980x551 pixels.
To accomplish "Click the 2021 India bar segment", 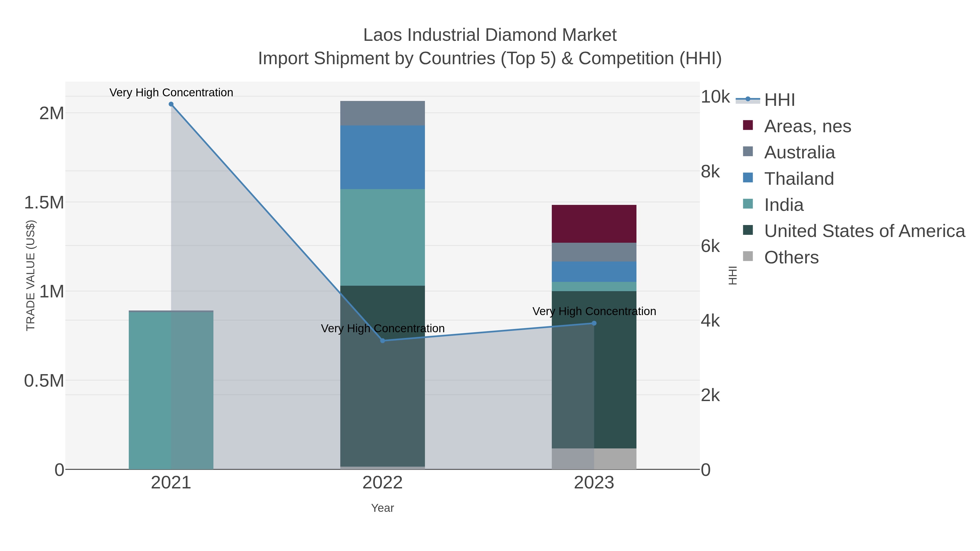I will (171, 390).
